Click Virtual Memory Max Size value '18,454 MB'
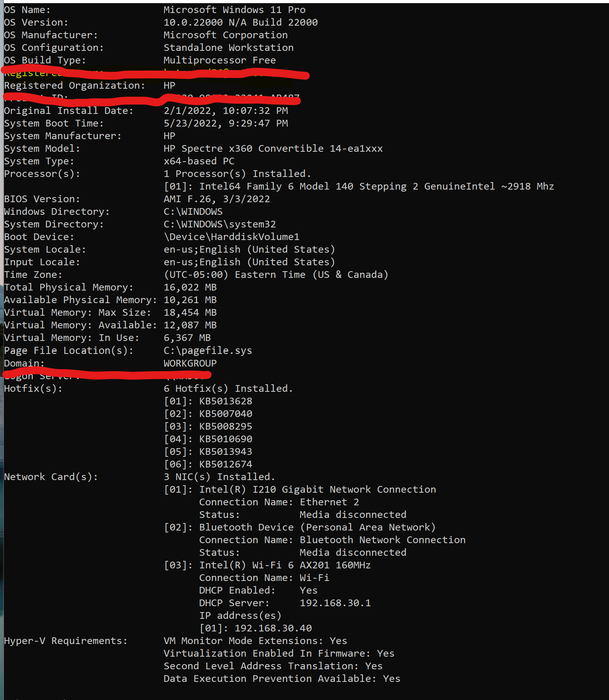 (x=190, y=313)
